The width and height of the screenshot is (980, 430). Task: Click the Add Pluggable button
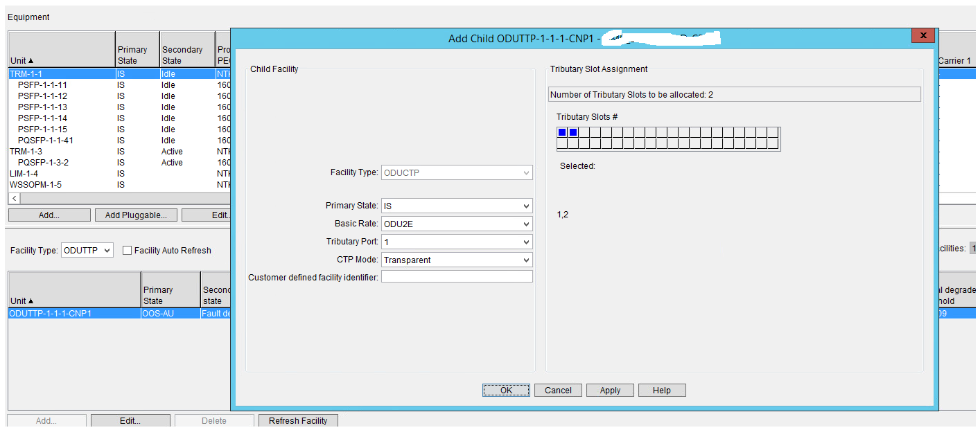(136, 215)
